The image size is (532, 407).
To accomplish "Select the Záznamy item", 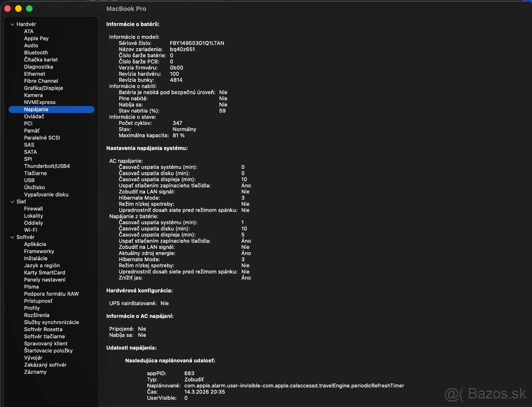I will click(35, 372).
